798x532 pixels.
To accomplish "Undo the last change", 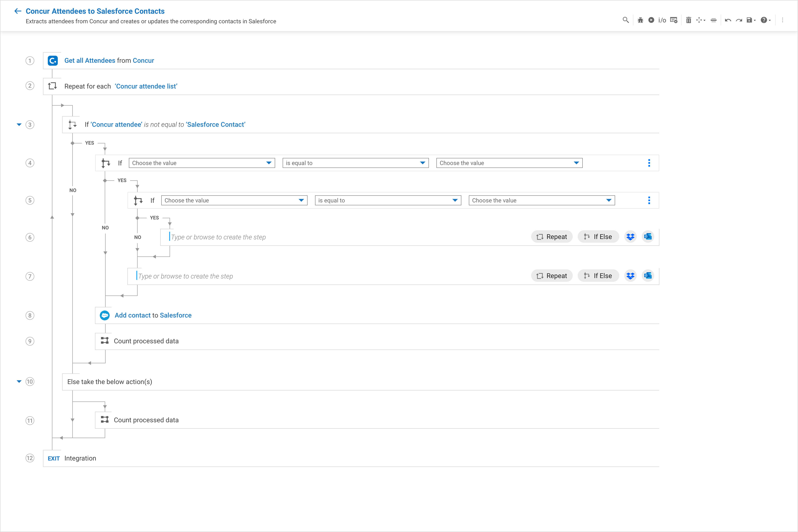I will click(x=728, y=20).
